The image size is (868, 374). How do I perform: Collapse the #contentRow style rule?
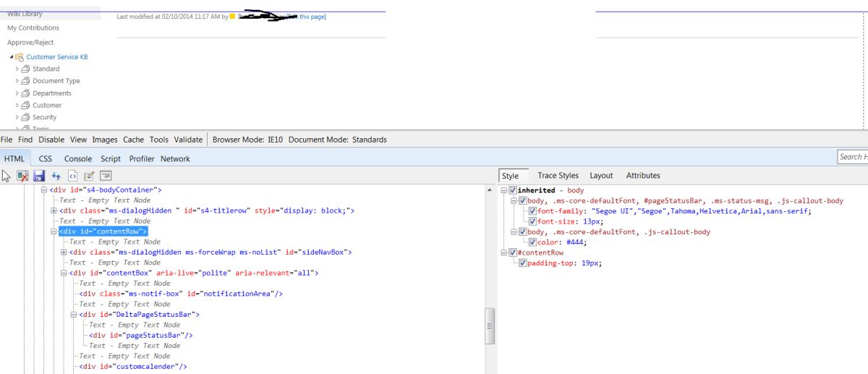pos(503,252)
